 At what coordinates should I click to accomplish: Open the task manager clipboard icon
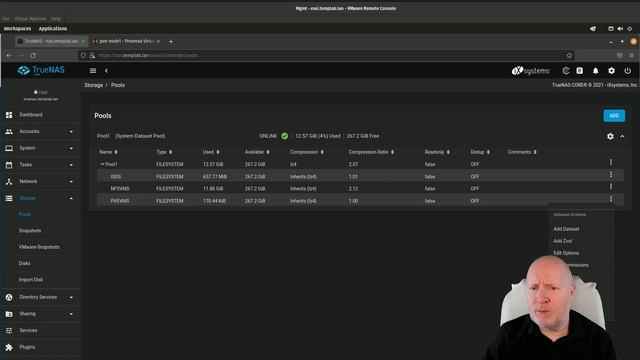(x=580, y=71)
